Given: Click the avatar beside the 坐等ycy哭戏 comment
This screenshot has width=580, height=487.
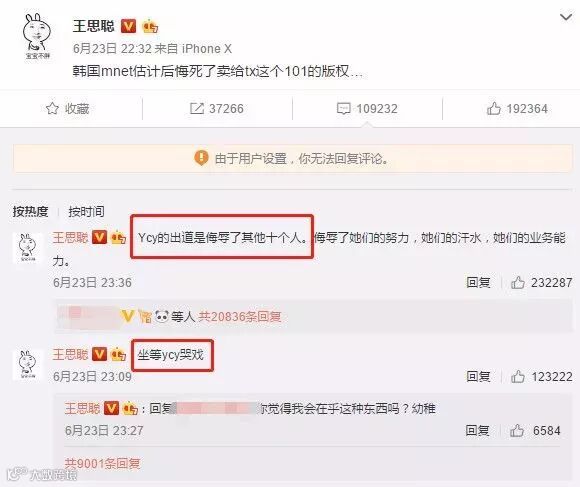Looking at the screenshot, I should pos(28,365).
